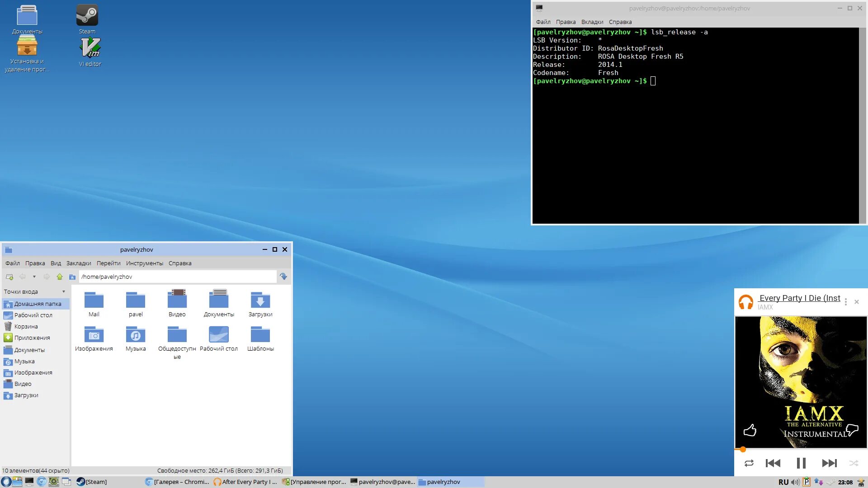Skip to the next track
Screen dimensions: 868x488
tap(829, 463)
